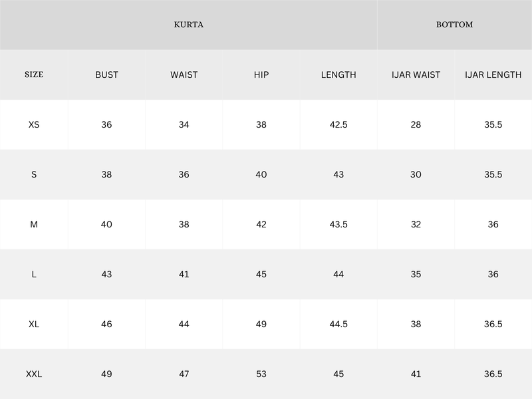Select the S size row label

click(34, 174)
